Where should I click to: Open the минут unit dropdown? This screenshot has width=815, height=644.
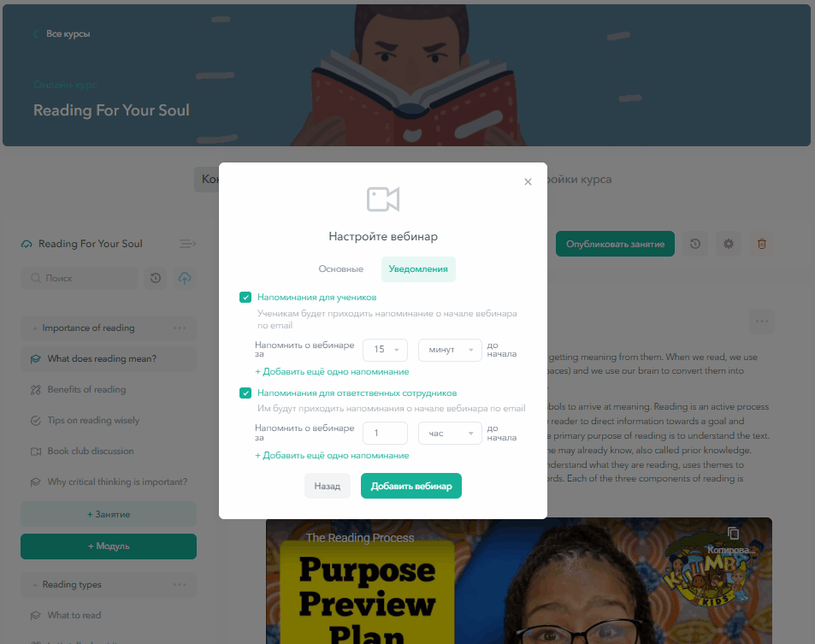(450, 350)
